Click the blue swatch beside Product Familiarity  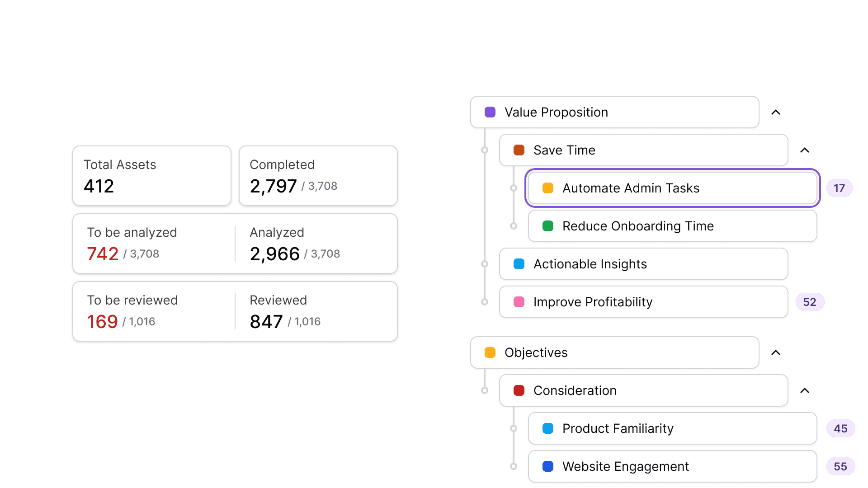click(x=548, y=428)
